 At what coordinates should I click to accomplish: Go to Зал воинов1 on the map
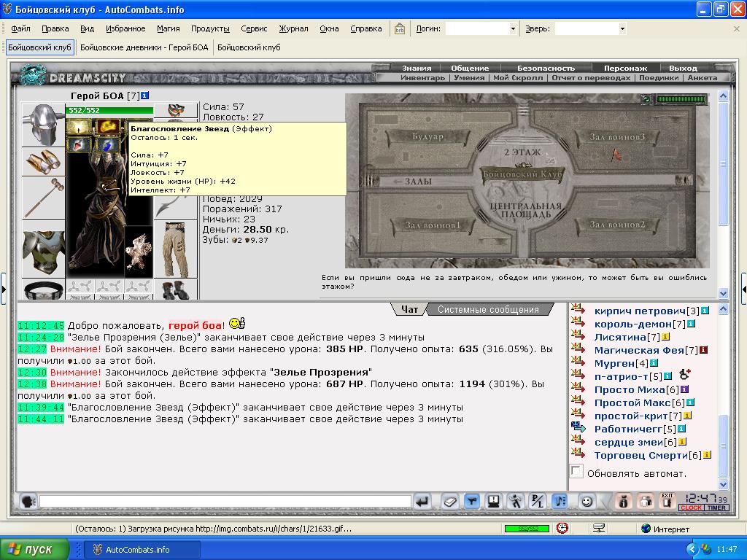pyautogui.click(x=433, y=225)
